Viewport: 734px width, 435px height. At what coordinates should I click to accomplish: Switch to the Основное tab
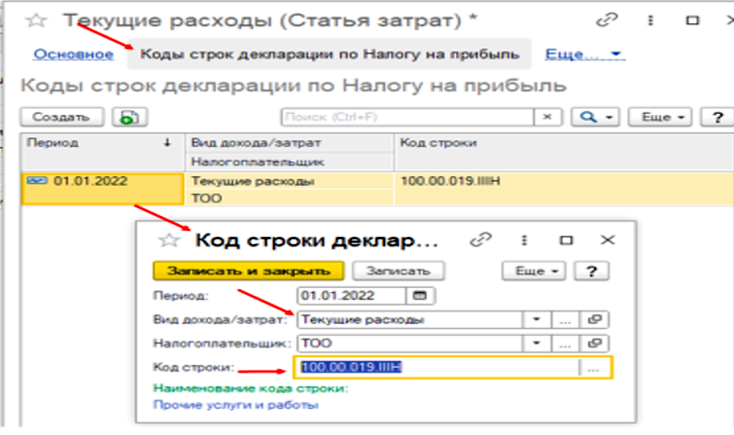tap(73, 54)
